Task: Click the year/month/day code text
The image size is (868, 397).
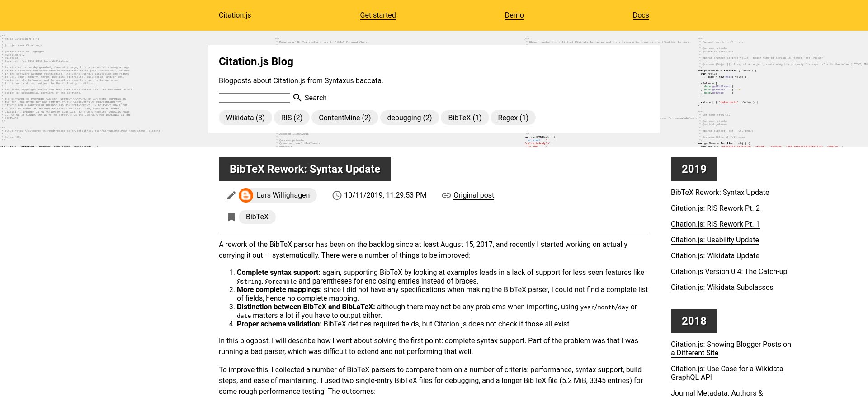Action: tap(604, 307)
